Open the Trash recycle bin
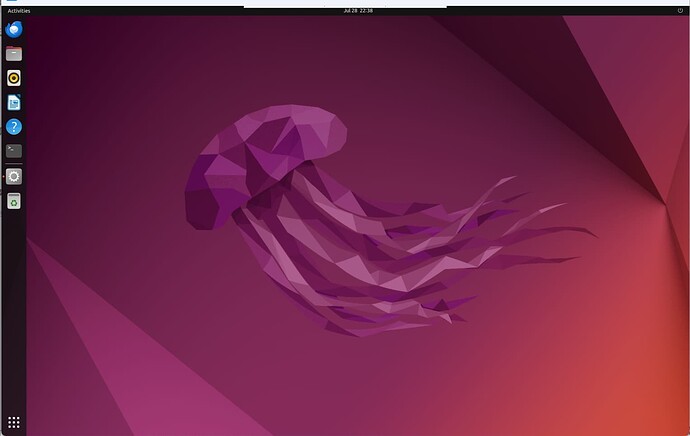The image size is (690, 436). pyautogui.click(x=14, y=201)
